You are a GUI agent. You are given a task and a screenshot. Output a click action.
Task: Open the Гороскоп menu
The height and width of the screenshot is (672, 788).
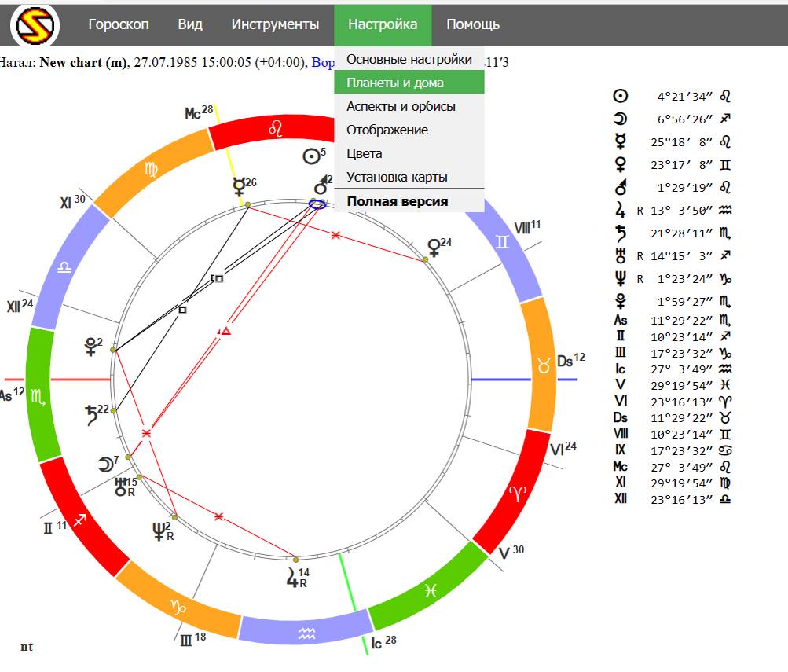pyautogui.click(x=118, y=24)
